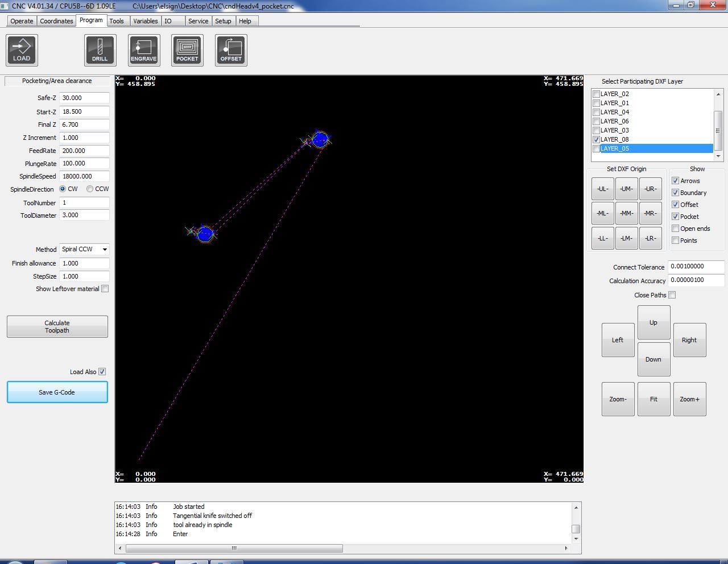Enable the LAYER_01 checkbox
Image resolution: width=728 pixels, height=564 pixels.
click(x=596, y=103)
